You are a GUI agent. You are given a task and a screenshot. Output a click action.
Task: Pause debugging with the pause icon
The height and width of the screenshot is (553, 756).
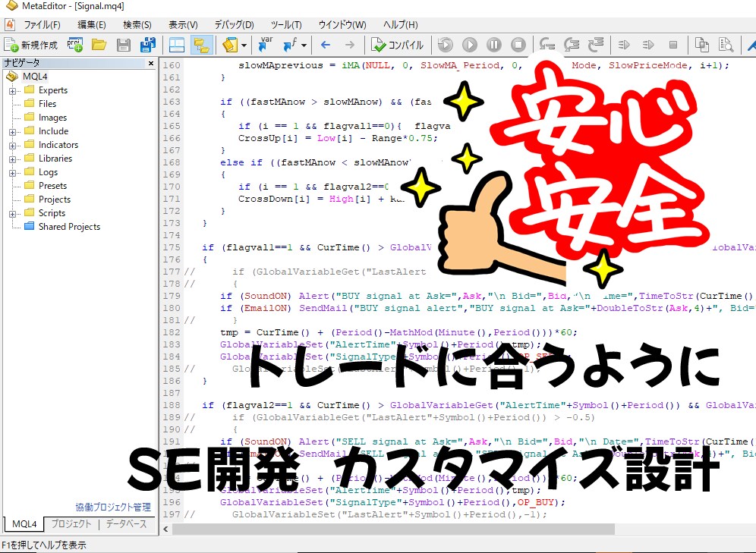[493, 46]
